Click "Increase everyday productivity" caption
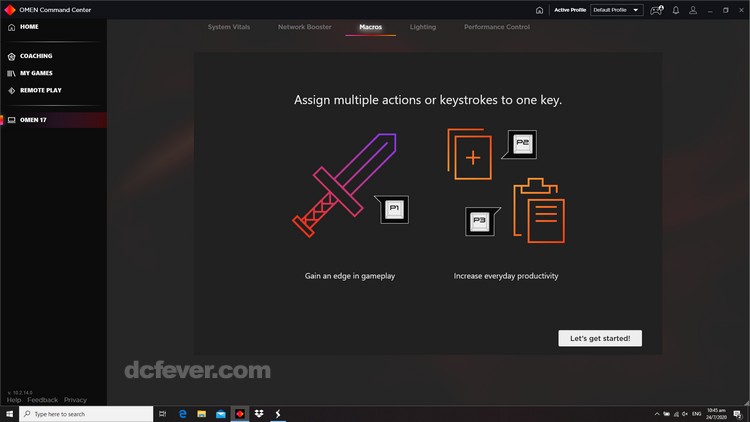 click(506, 276)
